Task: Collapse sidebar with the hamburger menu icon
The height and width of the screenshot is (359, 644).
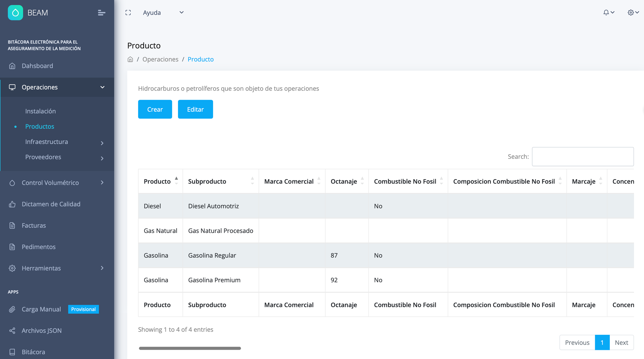Action: pos(101,13)
